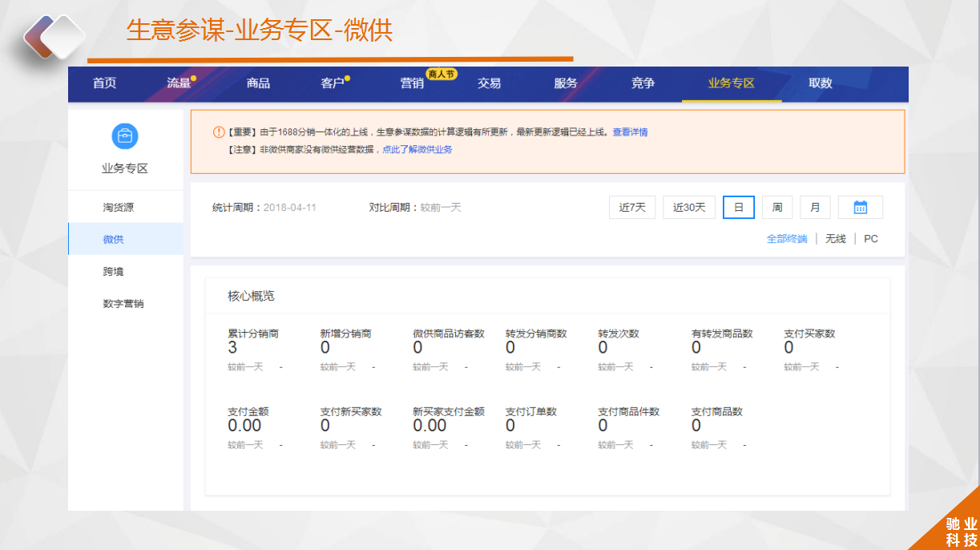The height and width of the screenshot is (550, 980).
Task: Click the orange warning icon in notice banner
Action: pyautogui.click(x=219, y=132)
